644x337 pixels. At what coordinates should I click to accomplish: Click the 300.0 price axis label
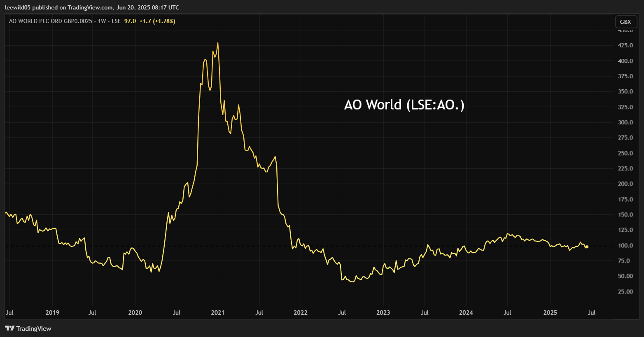pos(625,122)
